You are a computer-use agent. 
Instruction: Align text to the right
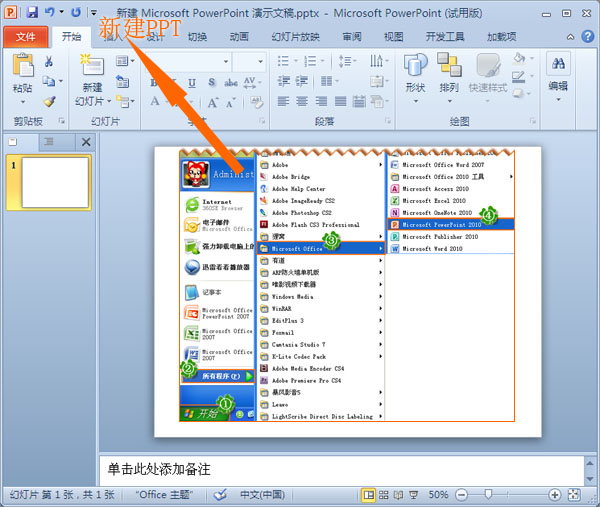pos(321,101)
